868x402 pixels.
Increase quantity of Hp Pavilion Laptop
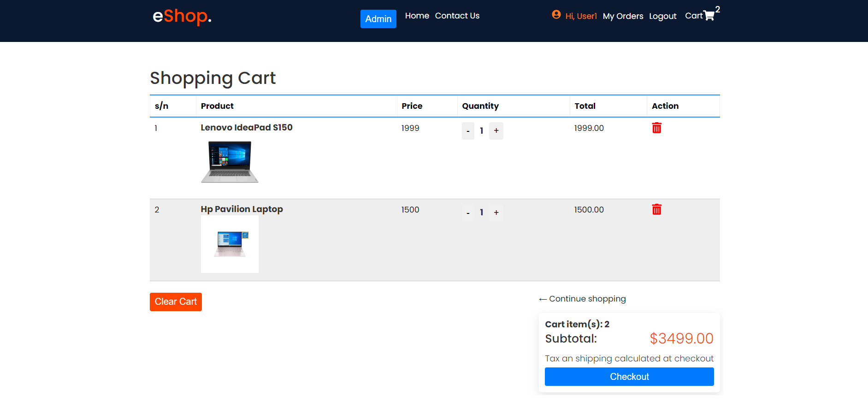496,213
